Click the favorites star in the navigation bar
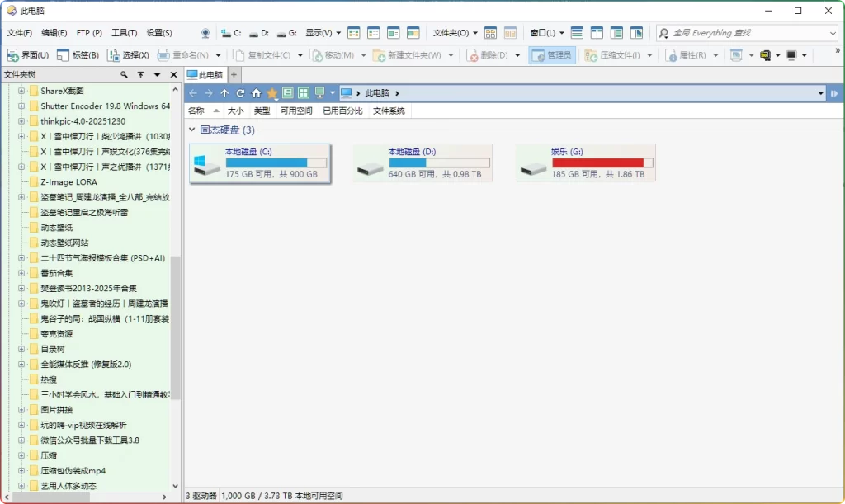 (271, 92)
